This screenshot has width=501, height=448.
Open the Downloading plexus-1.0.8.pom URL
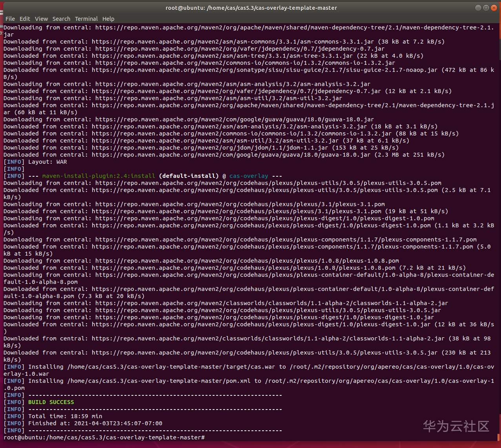(247, 261)
